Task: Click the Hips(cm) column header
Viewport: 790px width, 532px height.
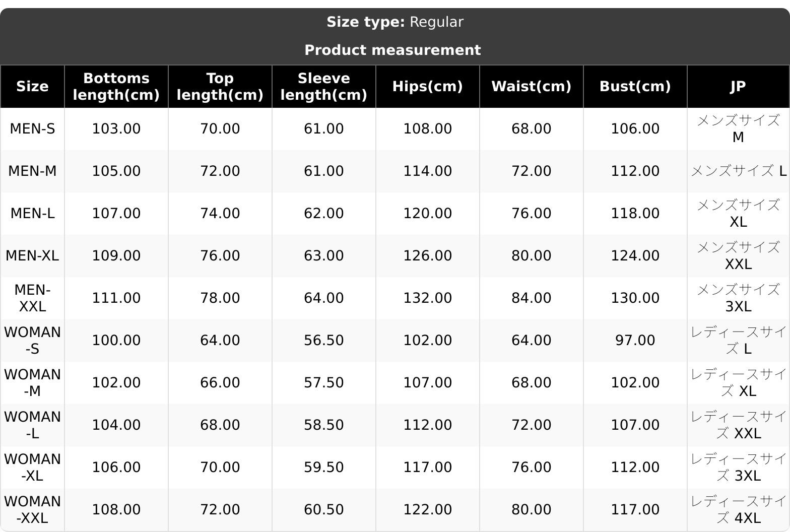Action: 428,86
